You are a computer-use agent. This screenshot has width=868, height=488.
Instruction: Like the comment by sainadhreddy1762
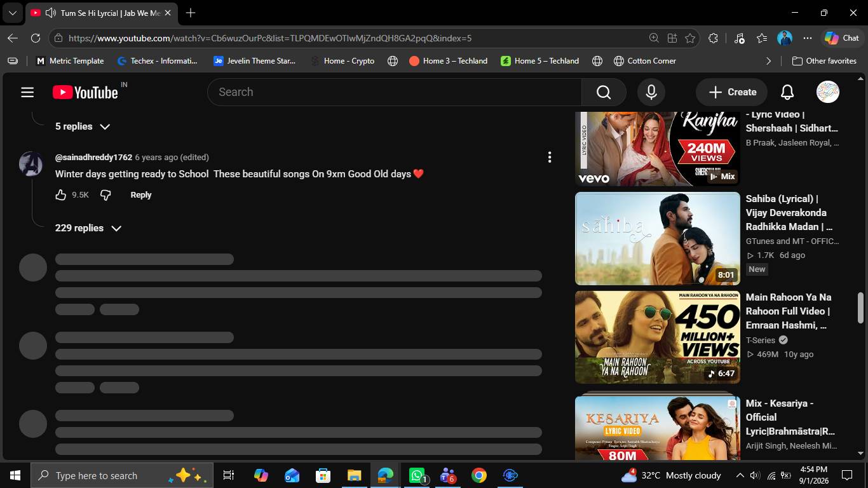(x=61, y=195)
